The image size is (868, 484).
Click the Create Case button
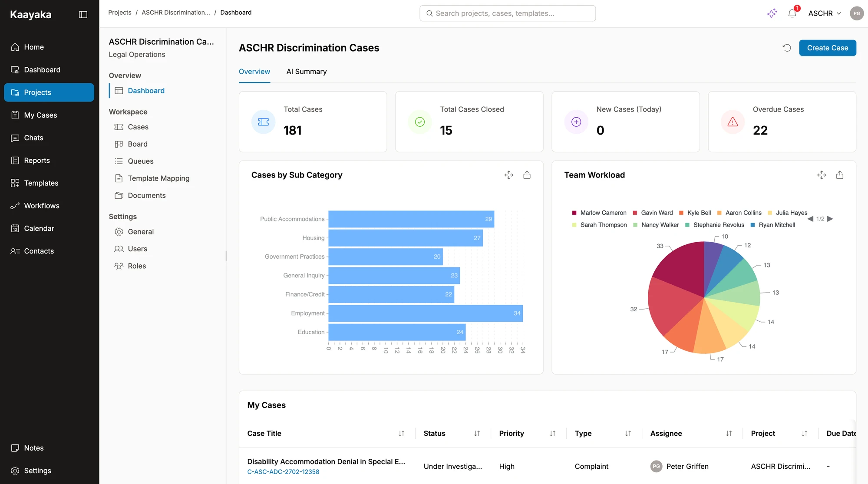[x=827, y=48]
